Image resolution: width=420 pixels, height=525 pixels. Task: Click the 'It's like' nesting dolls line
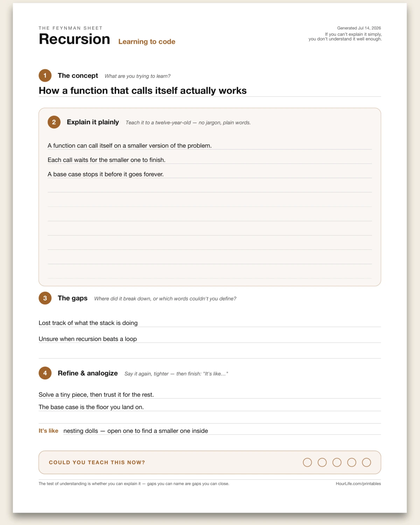pos(210,431)
